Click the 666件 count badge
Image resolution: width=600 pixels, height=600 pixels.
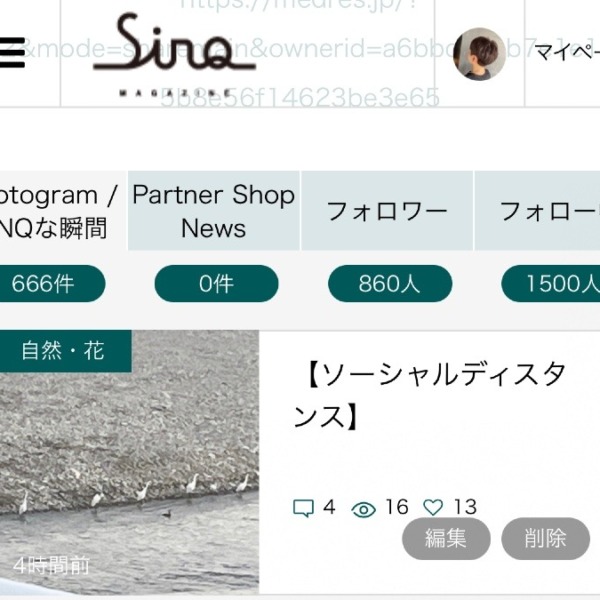pos(50,284)
